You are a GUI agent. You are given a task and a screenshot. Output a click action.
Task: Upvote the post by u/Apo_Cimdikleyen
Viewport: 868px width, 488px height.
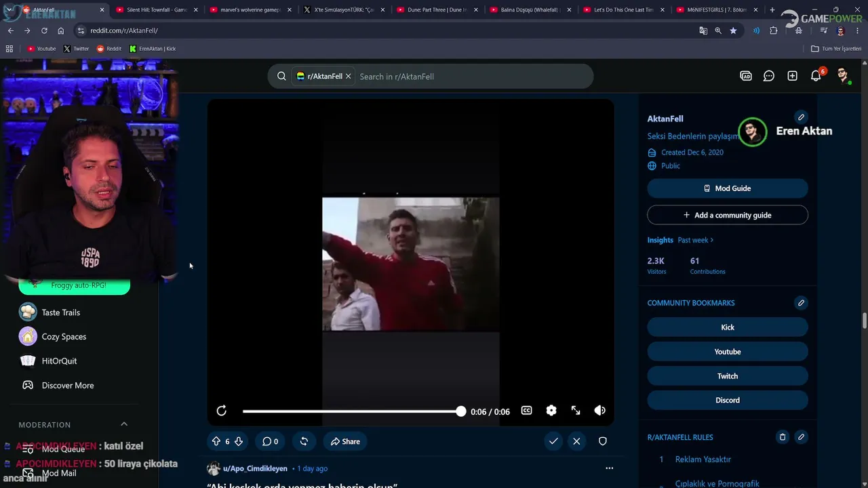216,441
